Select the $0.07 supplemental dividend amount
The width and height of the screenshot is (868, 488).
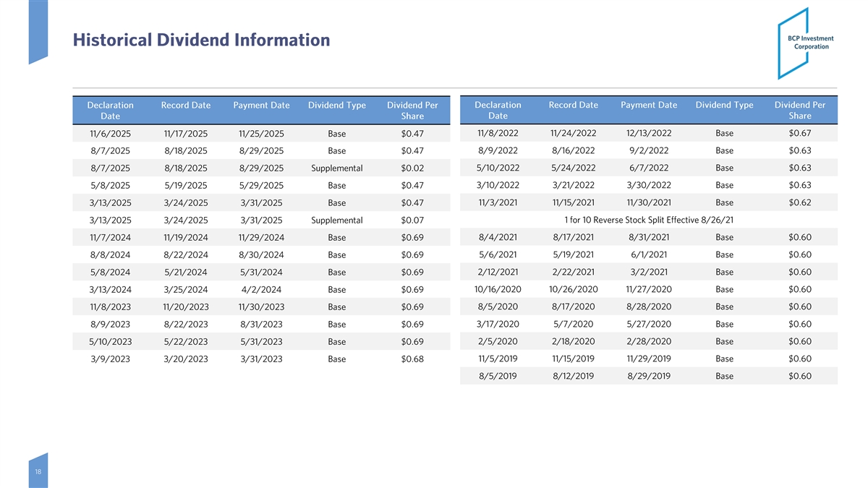412,221
